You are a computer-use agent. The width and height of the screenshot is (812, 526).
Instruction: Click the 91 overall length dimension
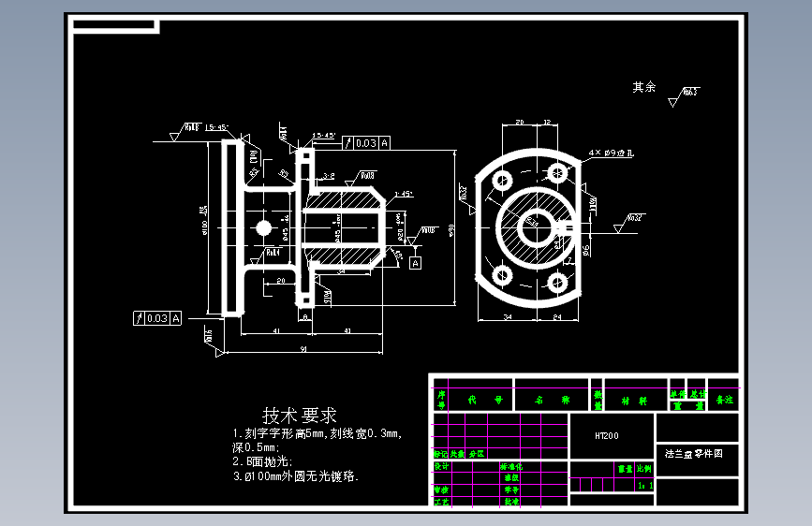pos(303,349)
